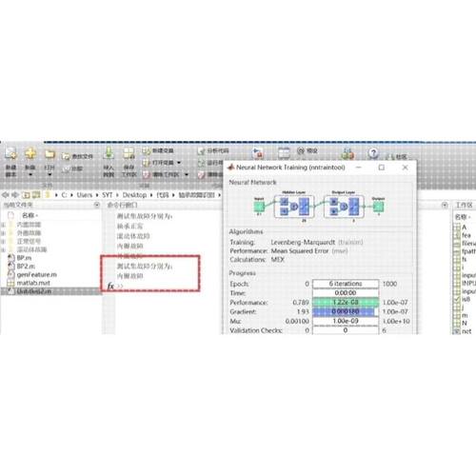Click the Analyze Code icon

coord(201,150)
